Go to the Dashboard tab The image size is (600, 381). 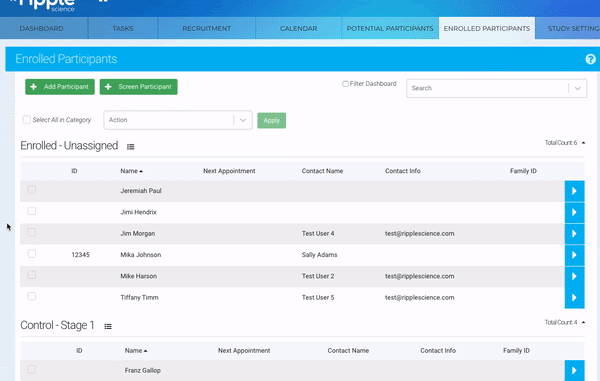pyautogui.click(x=41, y=28)
